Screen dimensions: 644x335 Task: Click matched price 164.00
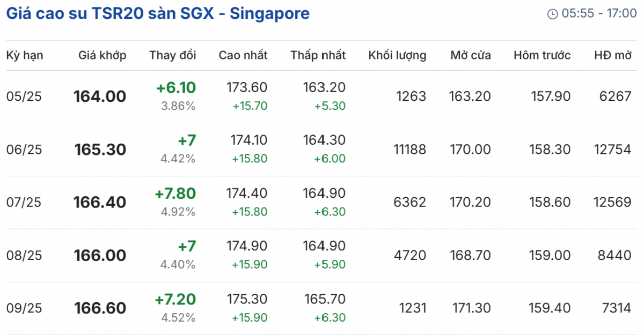click(x=100, y=96)
